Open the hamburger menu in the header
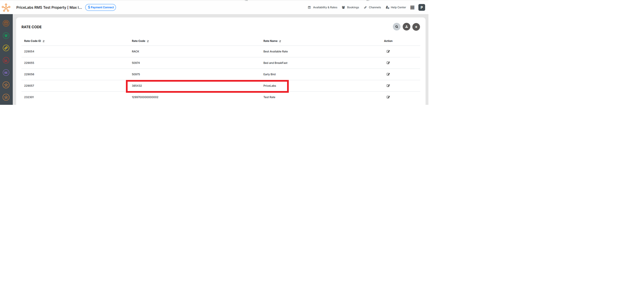The width and height of the screenshot is (644, 298). coord(412,7)
